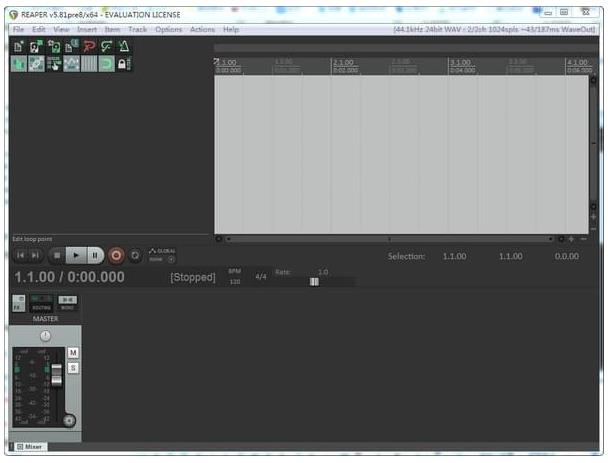Undo using the red arrow icon
This screenshot has height=463, width=608.
pyautogui.click(x=89, y=47)
